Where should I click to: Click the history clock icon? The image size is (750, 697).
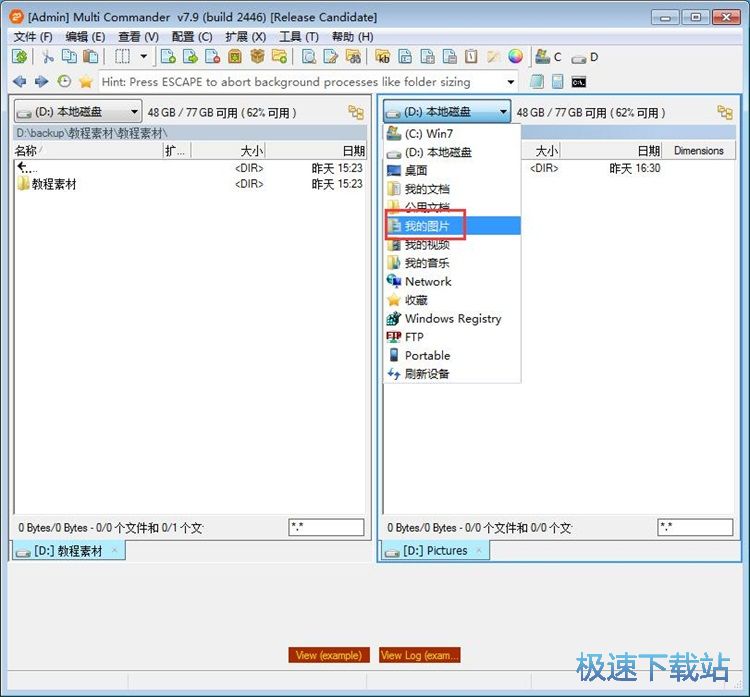64,82
